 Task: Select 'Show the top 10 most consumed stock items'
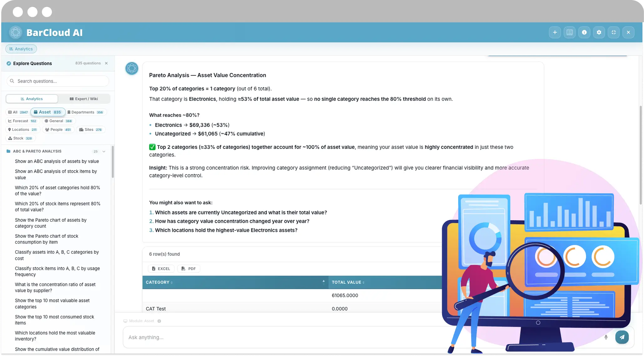54,320
